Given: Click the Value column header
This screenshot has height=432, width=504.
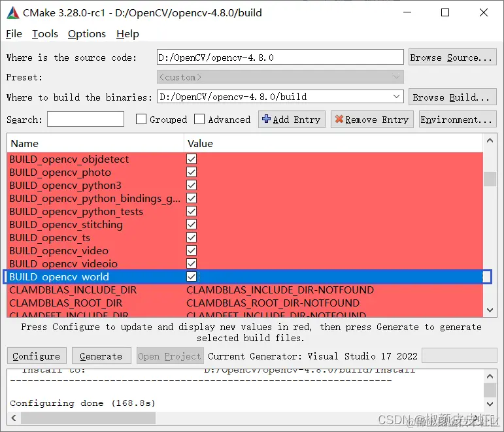Looking at the screenshot, I should pyautogui.click(x=333, y=143).
